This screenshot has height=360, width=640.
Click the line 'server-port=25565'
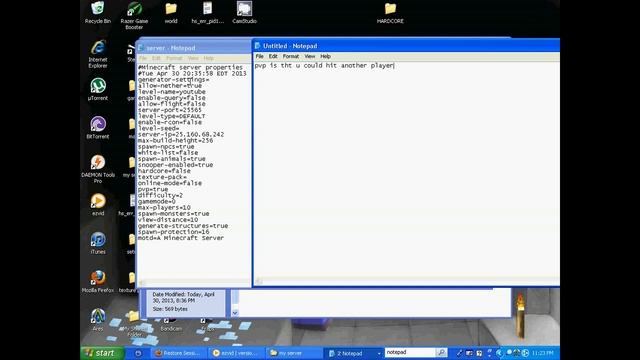(170, 110)
